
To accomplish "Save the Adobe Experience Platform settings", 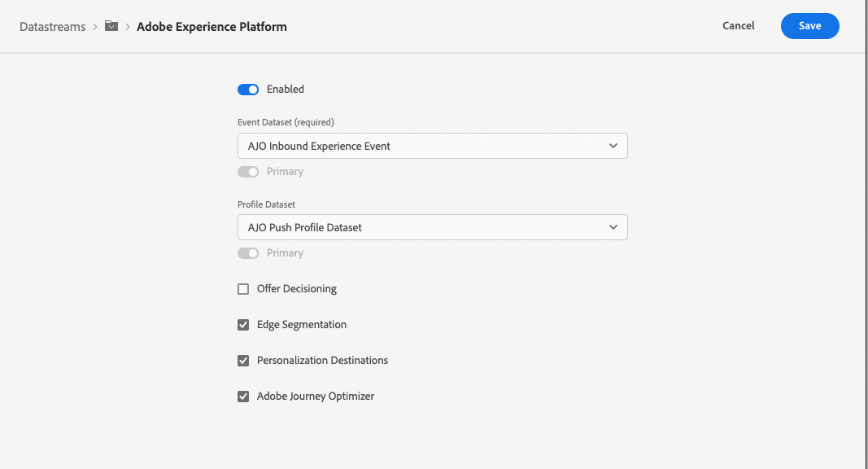I will point(810,26).
